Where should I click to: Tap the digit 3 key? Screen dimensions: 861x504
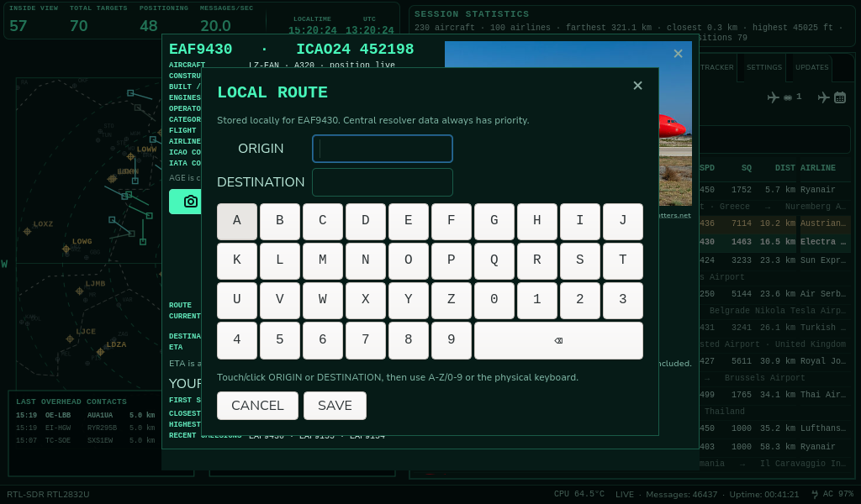click(623, 301)
